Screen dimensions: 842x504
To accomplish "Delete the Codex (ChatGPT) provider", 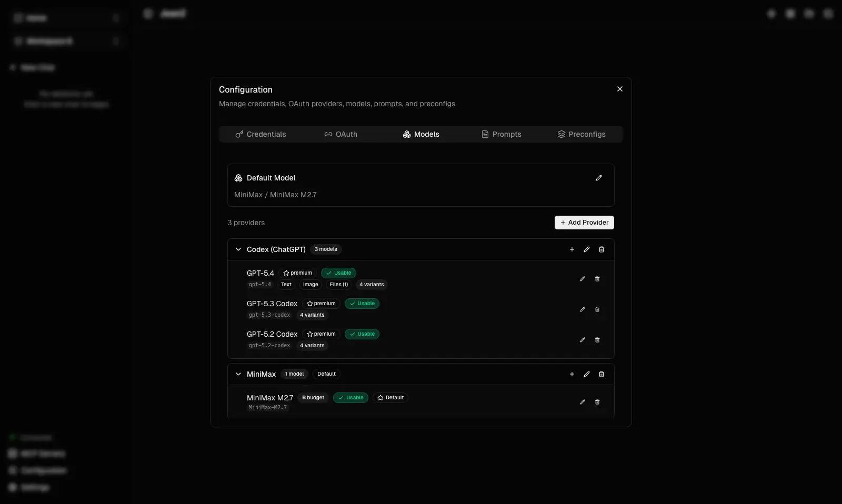I will tap(601, 250).
